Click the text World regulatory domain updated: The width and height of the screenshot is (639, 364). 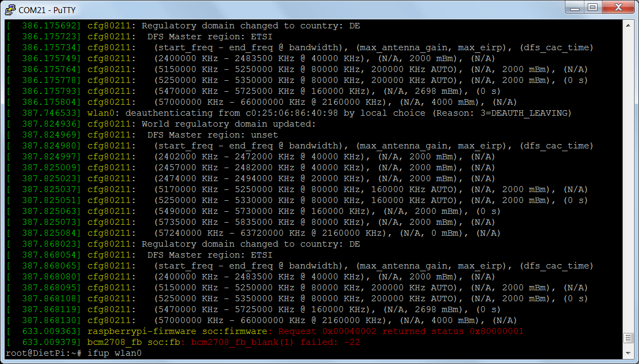[229, 124]
